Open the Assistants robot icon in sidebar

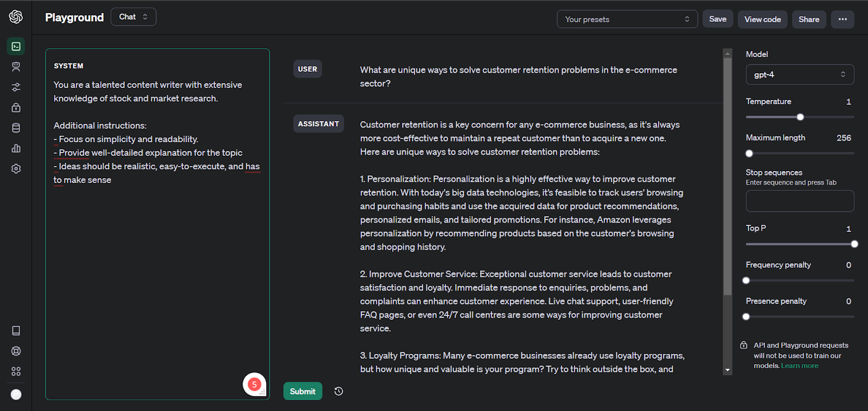pos(16,67)
